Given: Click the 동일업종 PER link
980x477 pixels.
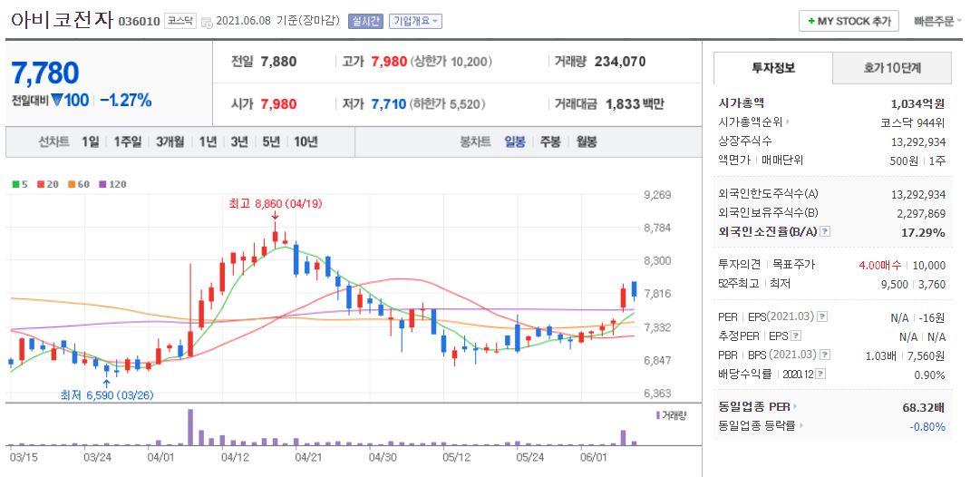Looking at the screenshot, I should click(x=754, y=407).
